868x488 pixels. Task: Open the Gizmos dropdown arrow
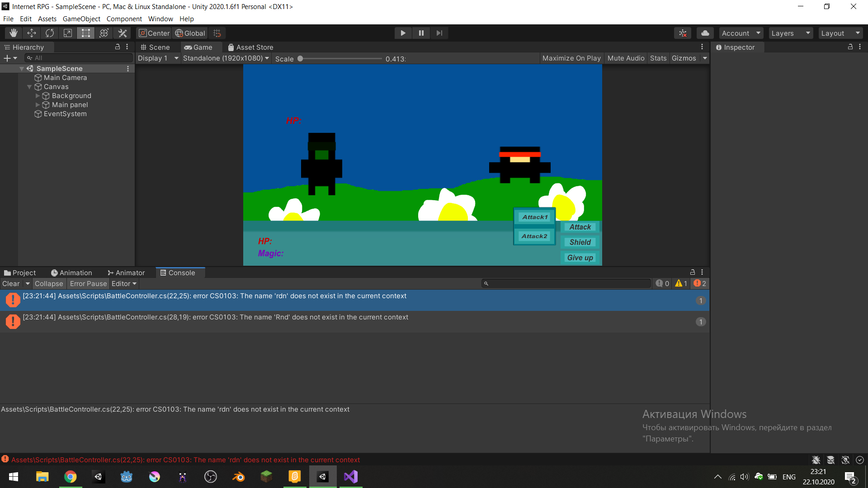[x=705, y=58]
